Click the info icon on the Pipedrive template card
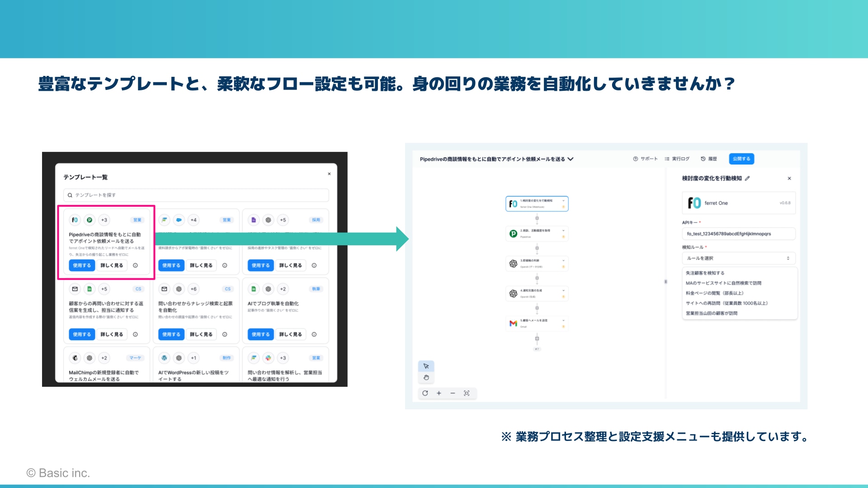This screenshot has height=488, width=868. (x=135, y=266)
